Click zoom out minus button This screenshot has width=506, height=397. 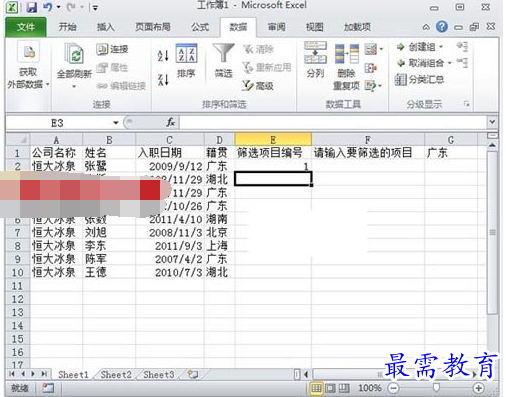pos(394,388)
